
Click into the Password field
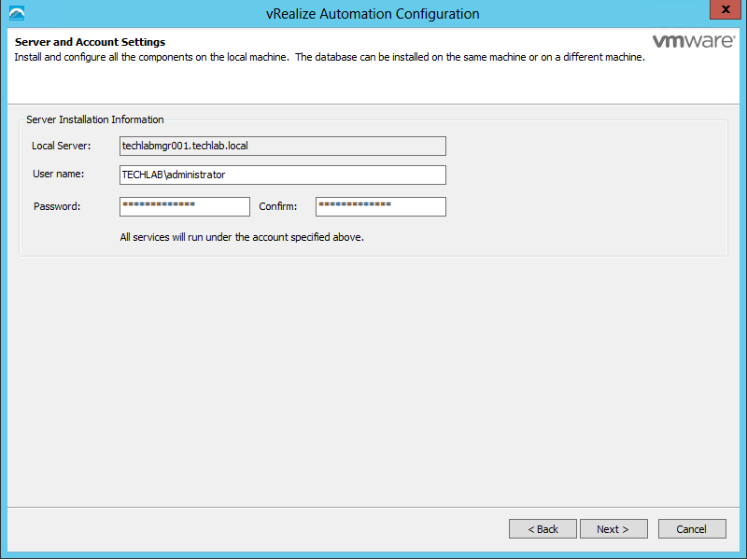185,206
